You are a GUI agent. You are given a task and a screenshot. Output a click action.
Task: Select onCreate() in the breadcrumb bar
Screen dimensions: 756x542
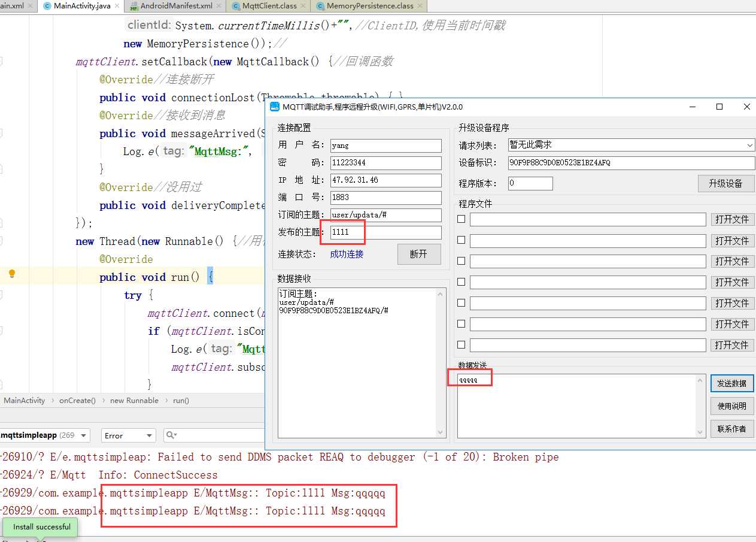pos(77,401)
